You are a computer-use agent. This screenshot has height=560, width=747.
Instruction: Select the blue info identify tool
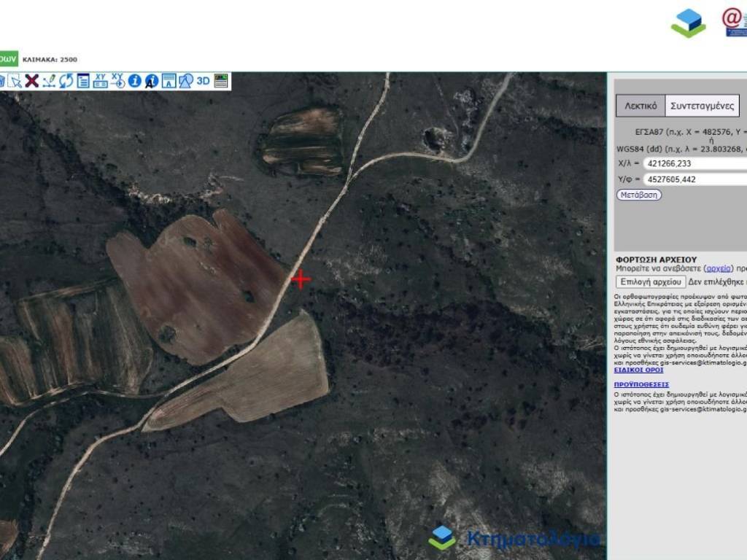pyautogui.click(x=135, y=81)
